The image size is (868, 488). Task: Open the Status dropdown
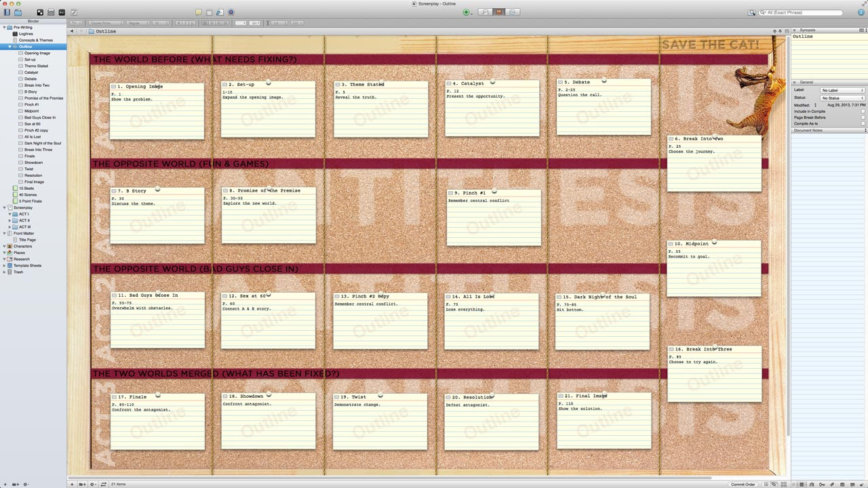coord(842,98)
